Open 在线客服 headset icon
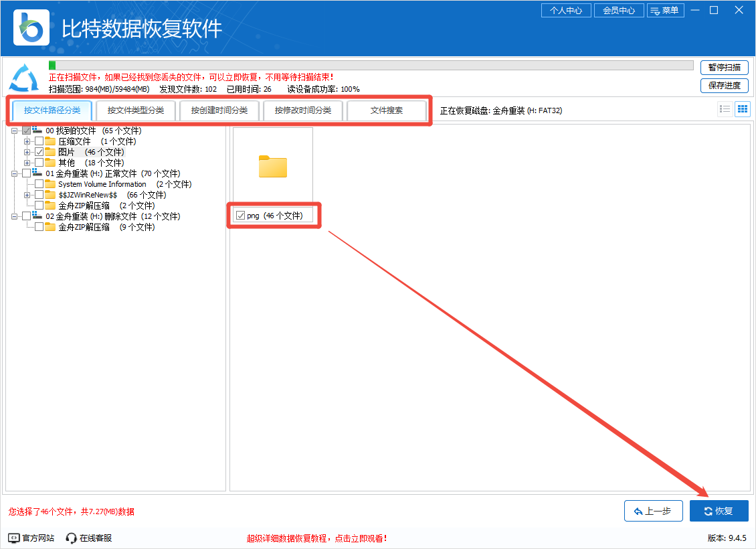The image size is (756, 549). click(x=72, y=538)
